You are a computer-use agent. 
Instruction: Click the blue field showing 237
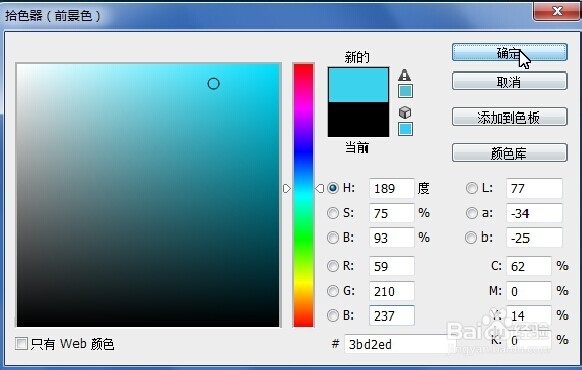pyautogui.click(x=392, y=316)
